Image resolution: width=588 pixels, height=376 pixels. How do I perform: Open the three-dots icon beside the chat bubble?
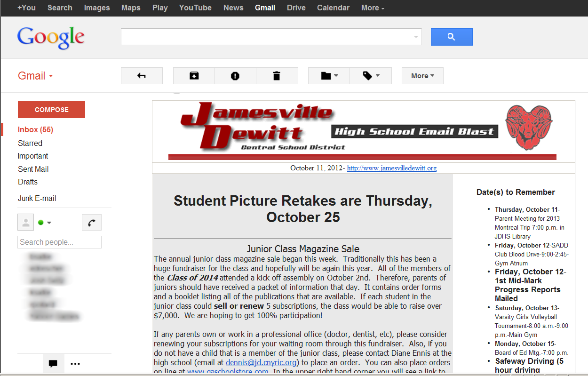(x=75, y=363)
